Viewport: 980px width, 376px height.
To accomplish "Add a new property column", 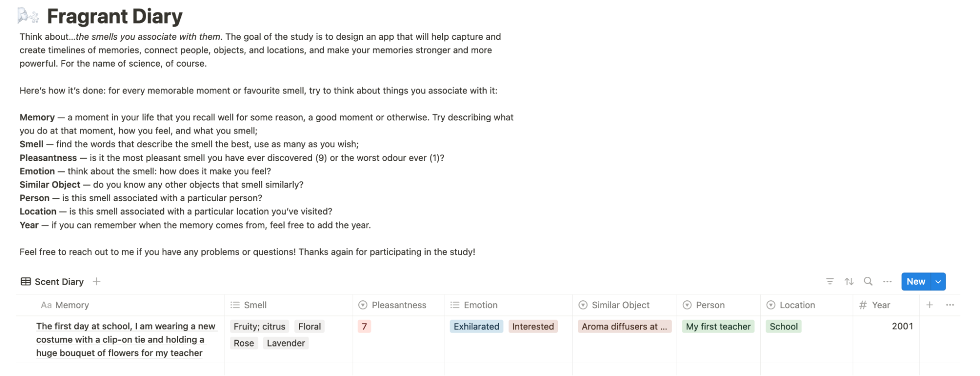I will 930,305.
